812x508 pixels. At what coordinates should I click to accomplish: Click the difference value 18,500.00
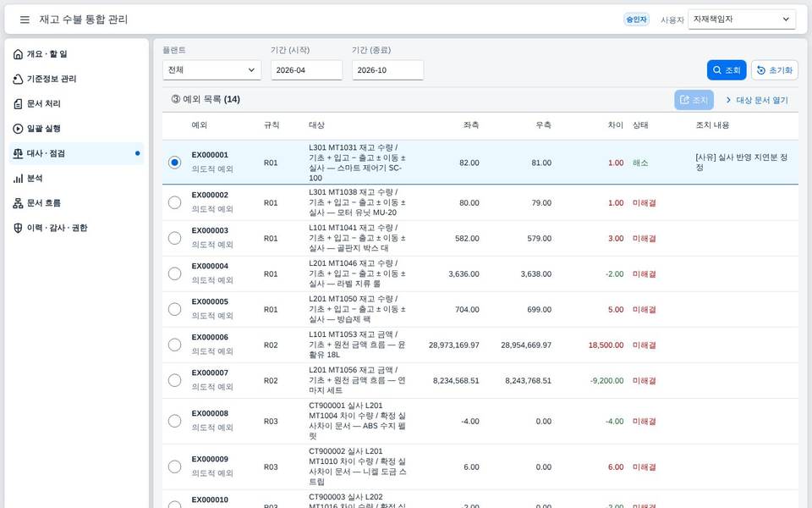606,345
